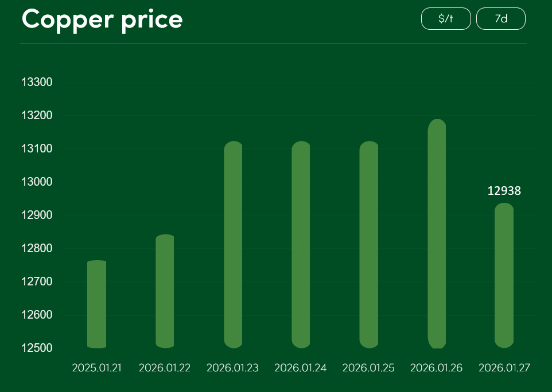Click the bar above 2026.01.24
The image size is (552, 392).
[301, 244]
